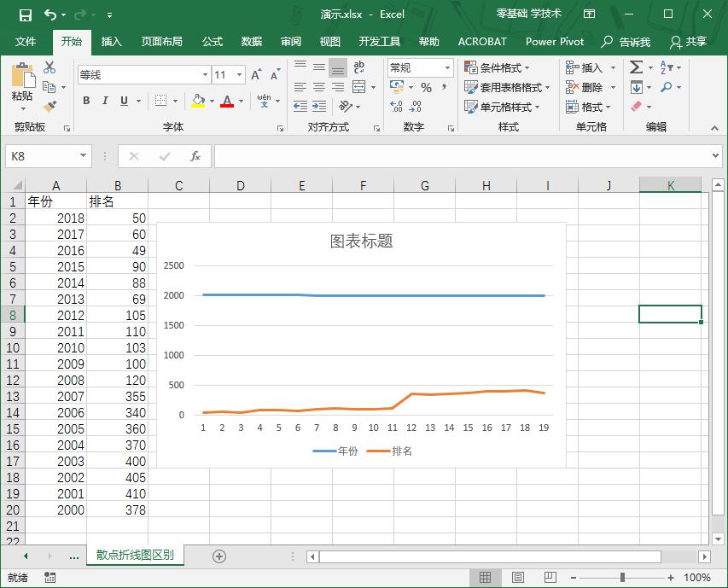Apply the red font color
This screenshot has height=588, width=728.
(227, 101)
